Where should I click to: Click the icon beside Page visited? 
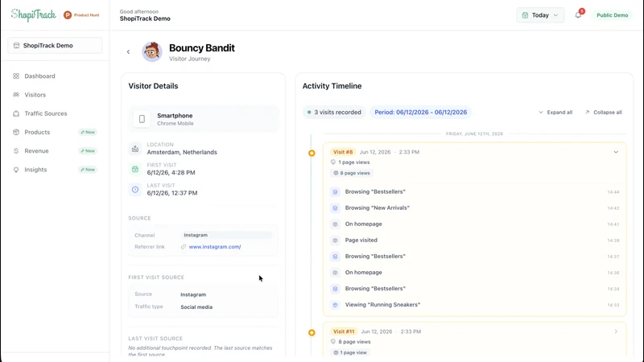pyautogui.click(x=335, y=241)
